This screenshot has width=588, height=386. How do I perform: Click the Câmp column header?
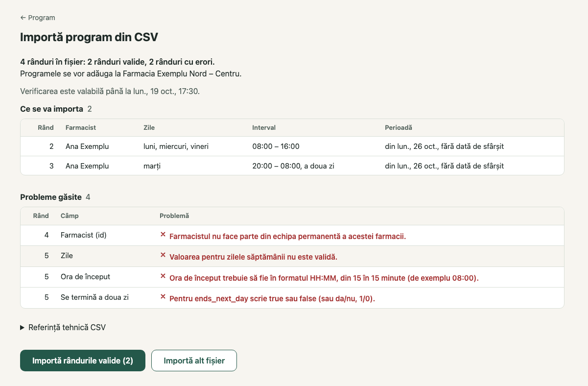(x=70, y=216)
